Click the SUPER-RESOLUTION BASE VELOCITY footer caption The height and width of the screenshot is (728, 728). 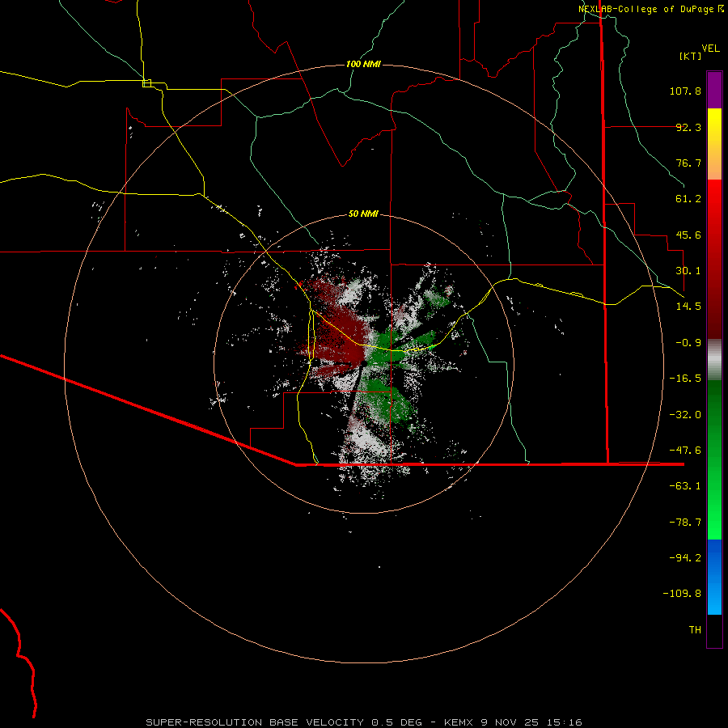click(x=363, y=722)
